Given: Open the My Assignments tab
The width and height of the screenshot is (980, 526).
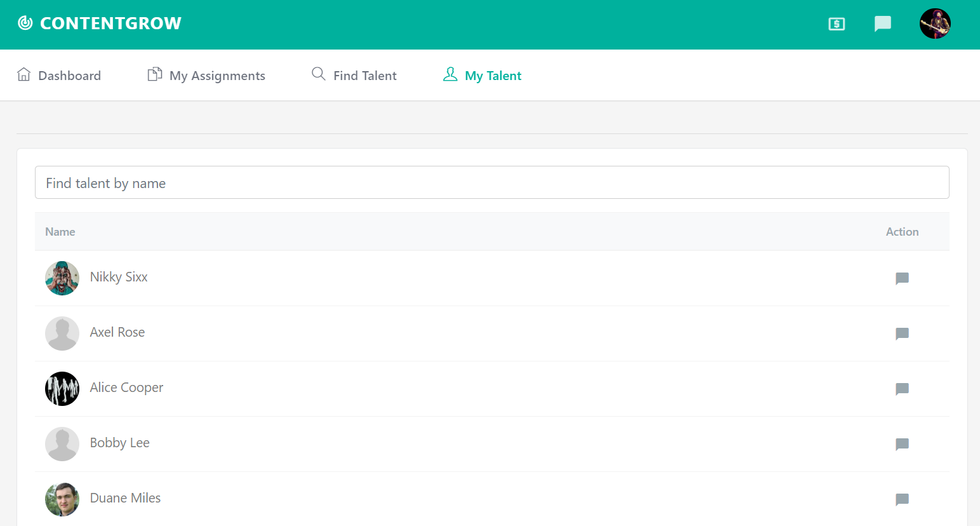Looking at the screenshot, I should pos(206,75).
